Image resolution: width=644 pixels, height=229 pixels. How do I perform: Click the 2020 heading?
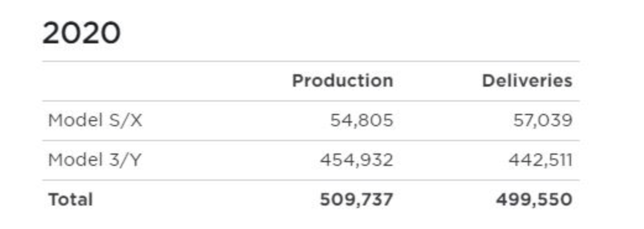[x=82, y=33]
